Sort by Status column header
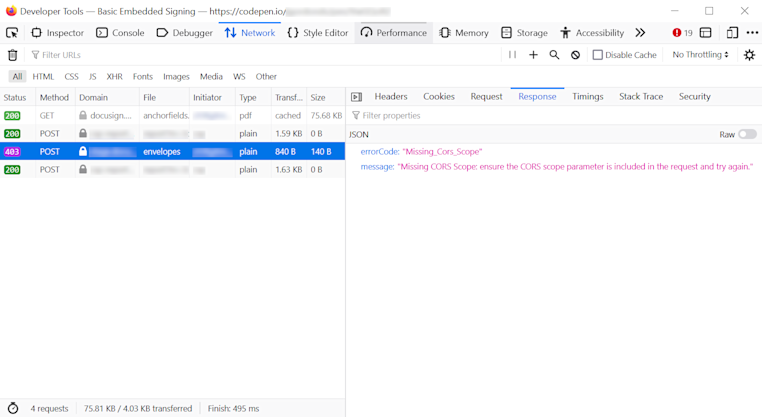The image size is (762, 417). (x=18, y=97)
